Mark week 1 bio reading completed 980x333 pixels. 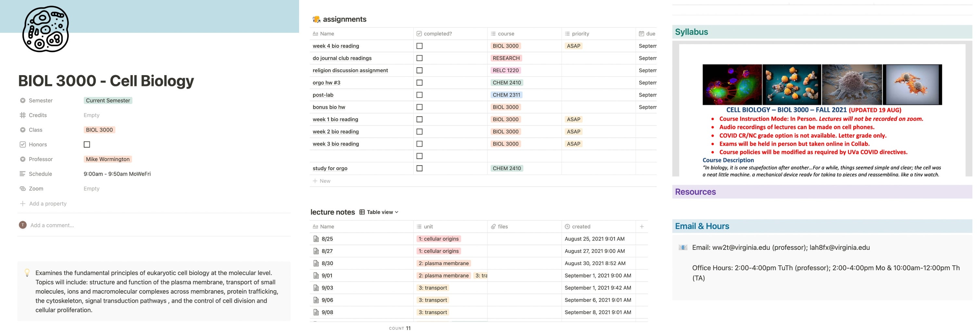419,119
